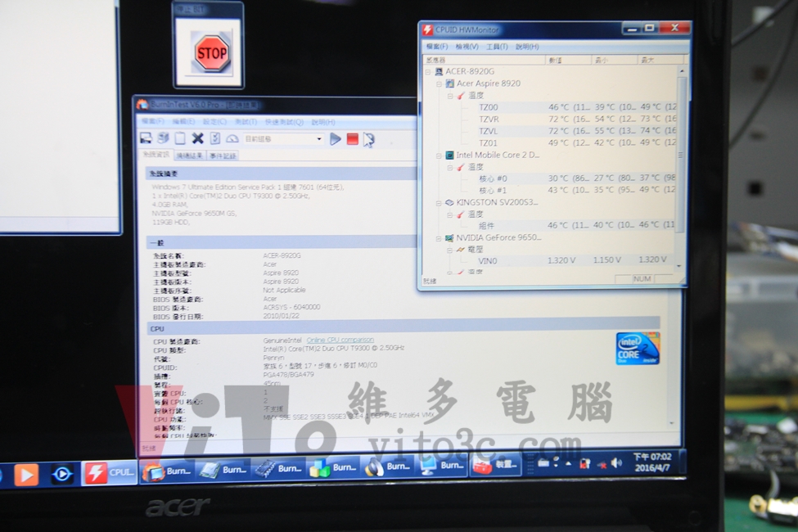Click the print icon in BurnInTest toolbar
The image size is (798, 532).
(163, 138)
